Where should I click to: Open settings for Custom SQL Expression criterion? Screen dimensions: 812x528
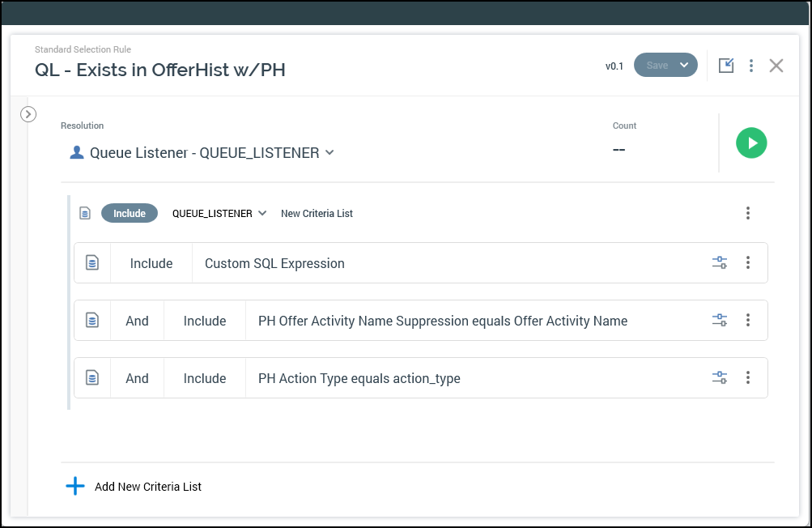[x=719, y=262]
